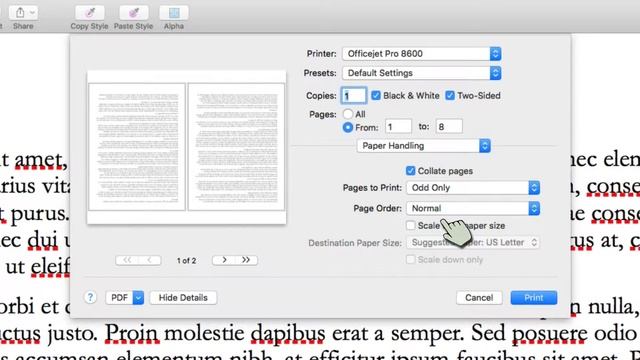Screen dimensions: 640x360
Task: Toggle the Scale down only checkbox
Action: tap(411, 260)
